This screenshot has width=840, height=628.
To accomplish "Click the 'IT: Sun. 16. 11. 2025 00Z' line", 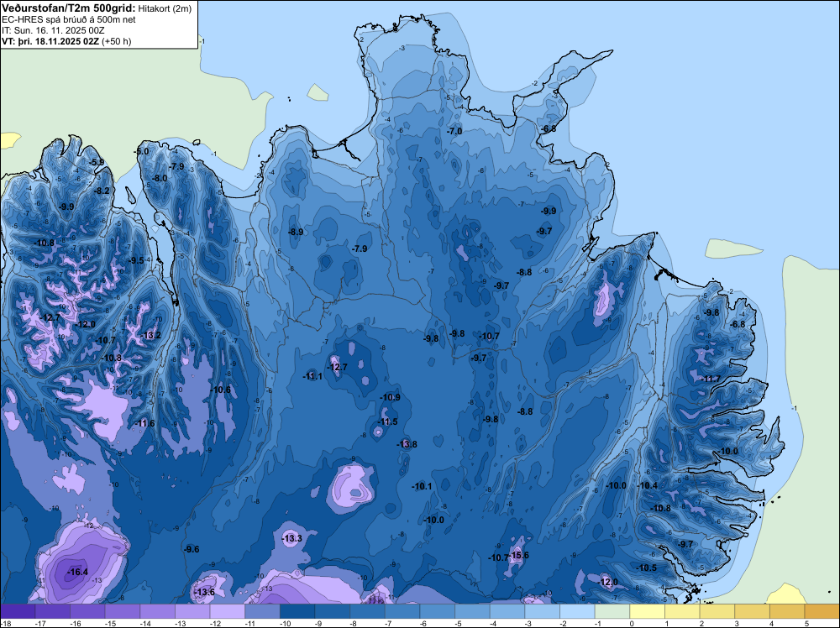I will pyautogui.click(x=53, y=30).
